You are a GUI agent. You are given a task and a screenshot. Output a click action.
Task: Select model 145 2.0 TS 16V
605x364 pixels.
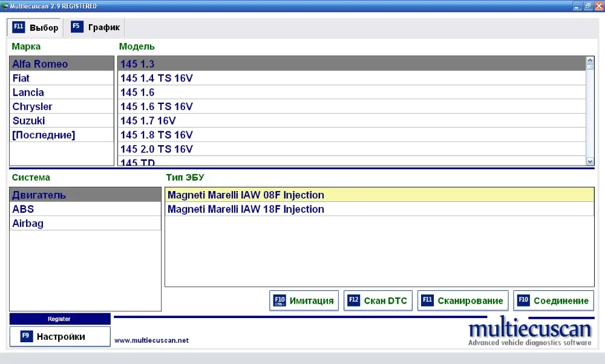pos(352,149)
